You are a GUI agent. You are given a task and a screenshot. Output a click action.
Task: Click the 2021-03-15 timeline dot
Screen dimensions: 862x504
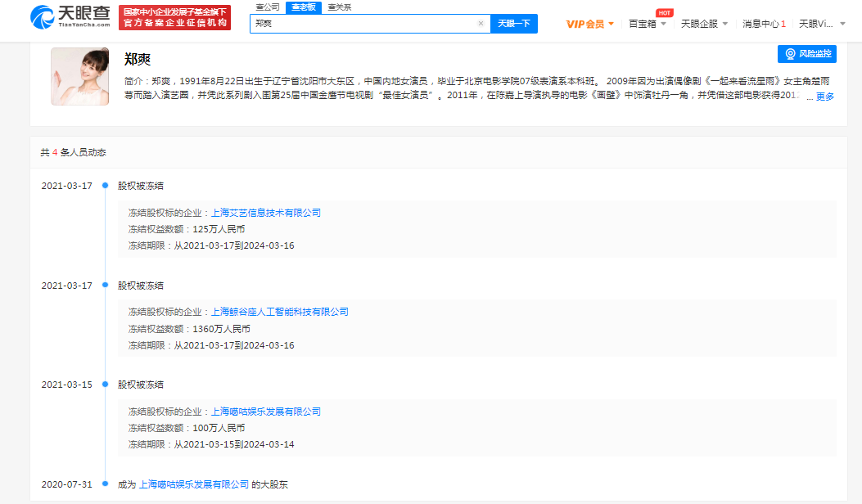105,385
